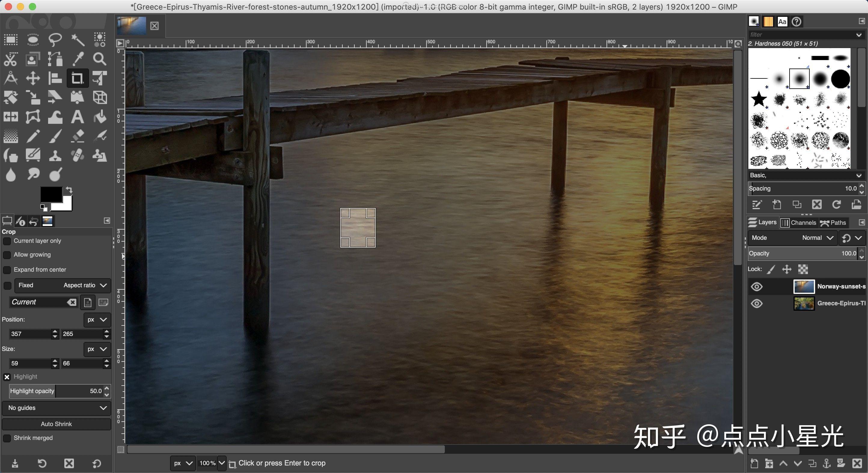Select the Zoom tool
The height and width of the screenshot is (473, 868).
coord(99,59)
